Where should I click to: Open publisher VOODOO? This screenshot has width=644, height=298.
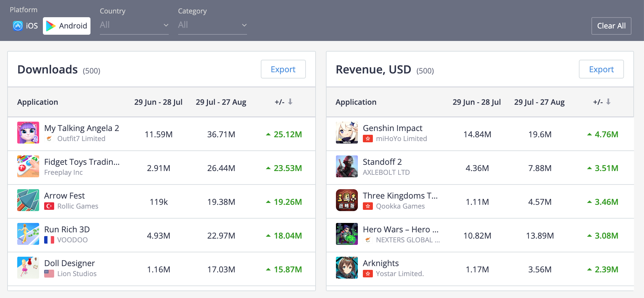pos(73,240)
